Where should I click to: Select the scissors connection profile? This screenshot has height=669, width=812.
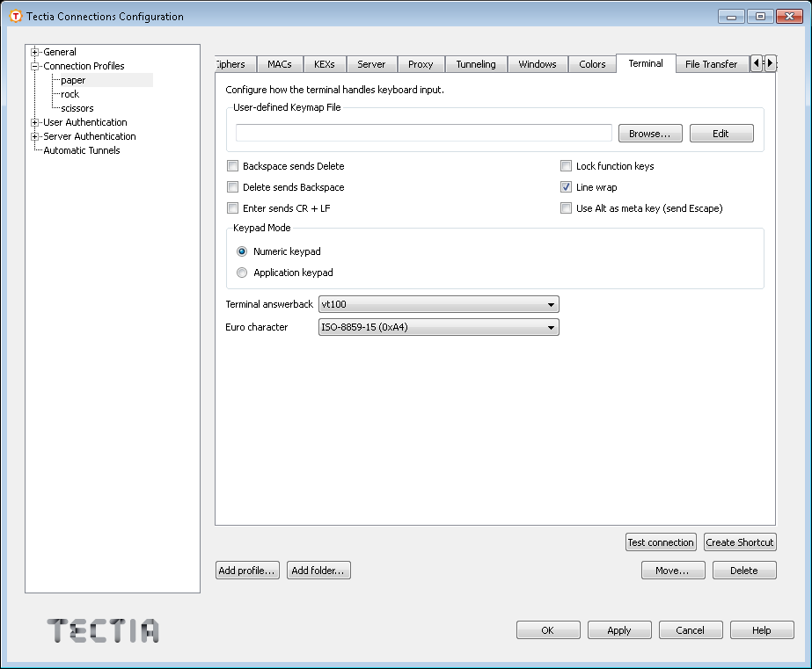pos(76,107)
